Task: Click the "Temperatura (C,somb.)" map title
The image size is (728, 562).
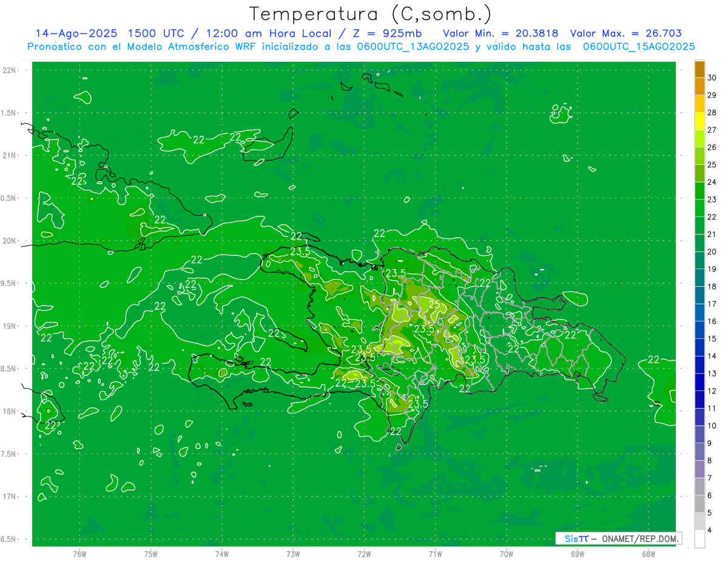Action: click(x=370, y=15)
